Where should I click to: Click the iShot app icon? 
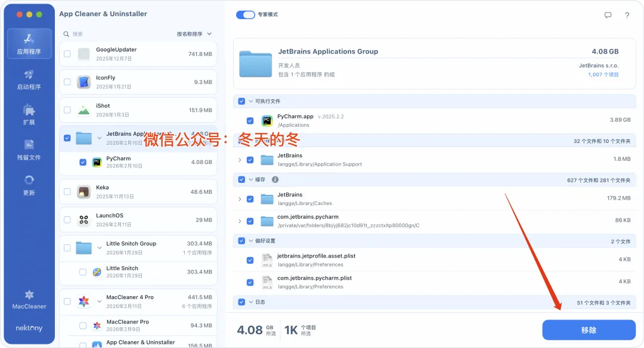pos(84,110)
